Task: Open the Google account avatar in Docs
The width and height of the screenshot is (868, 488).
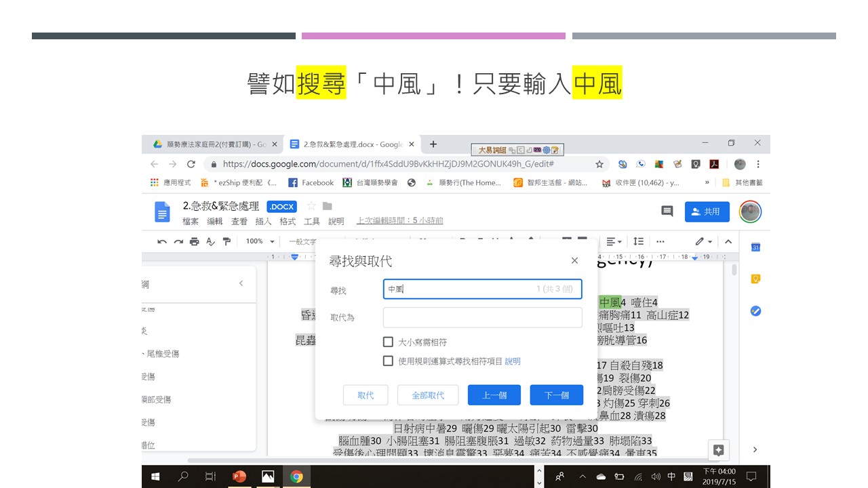Action: tap(750, 211)
